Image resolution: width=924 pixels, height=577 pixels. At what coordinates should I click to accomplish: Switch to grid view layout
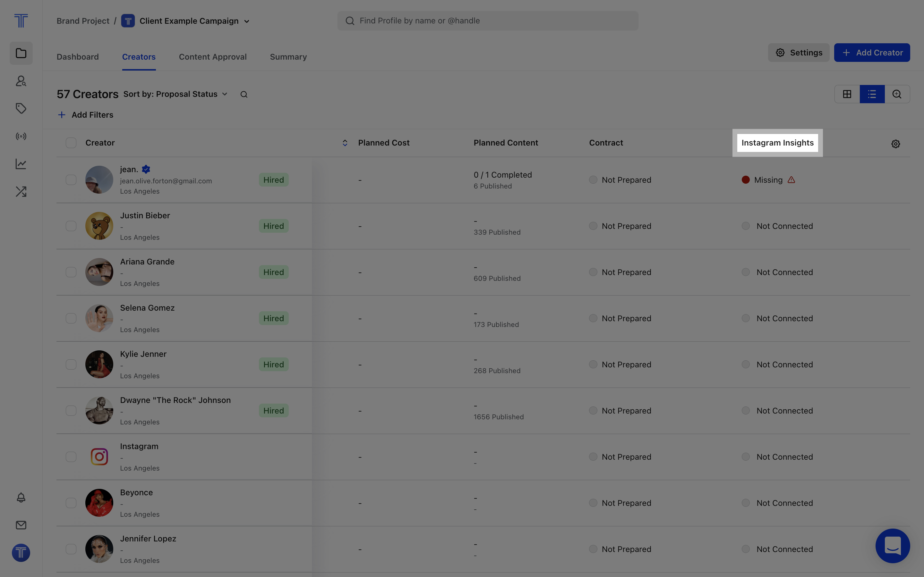pos(847,94)
